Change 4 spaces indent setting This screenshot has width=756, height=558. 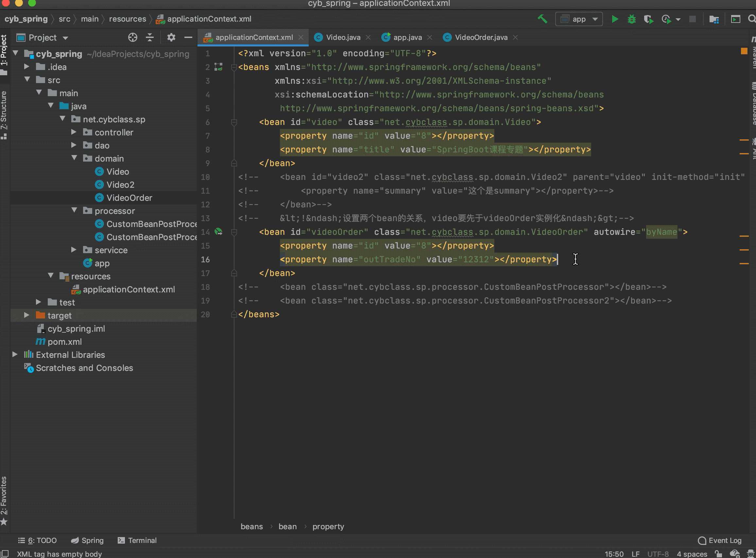pyautogui.click(x=692, y=554)
